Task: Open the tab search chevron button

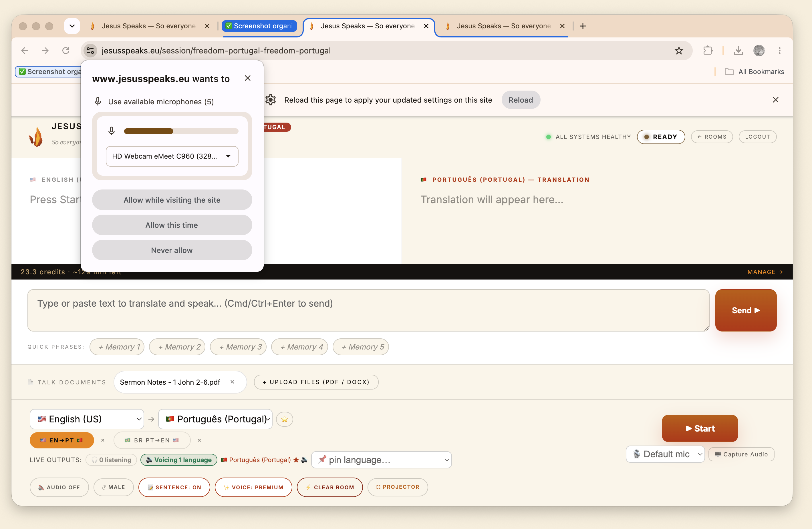Action: (72, 26)
